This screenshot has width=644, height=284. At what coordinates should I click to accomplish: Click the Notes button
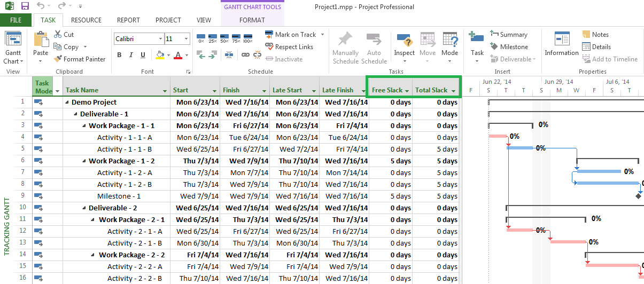595,35
